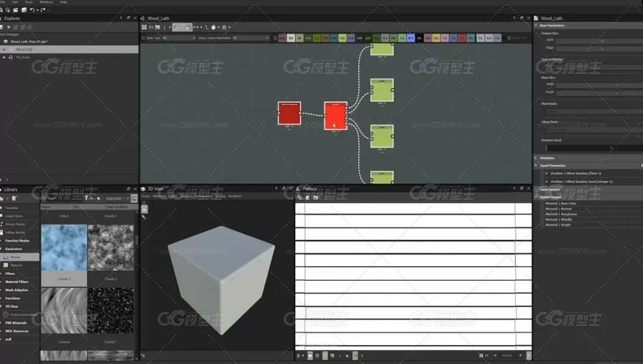Add red Uniform Color node from toolbar
The image size is (643, 364).
coord(462,38)
